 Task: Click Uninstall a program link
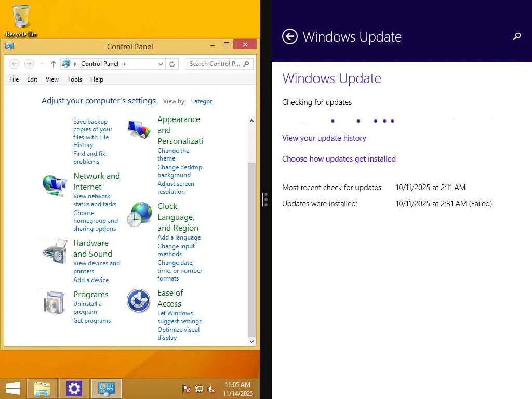87,308
